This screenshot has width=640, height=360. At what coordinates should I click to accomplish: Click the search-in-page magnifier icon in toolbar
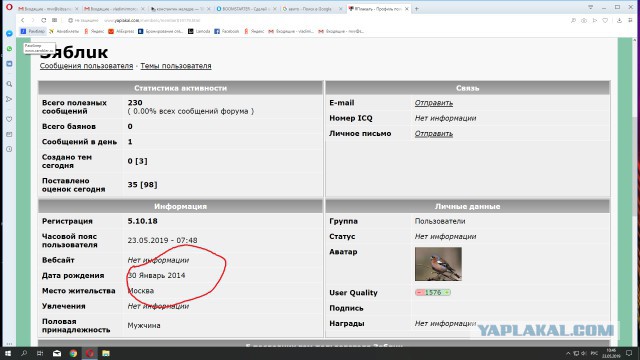[573, 20]
